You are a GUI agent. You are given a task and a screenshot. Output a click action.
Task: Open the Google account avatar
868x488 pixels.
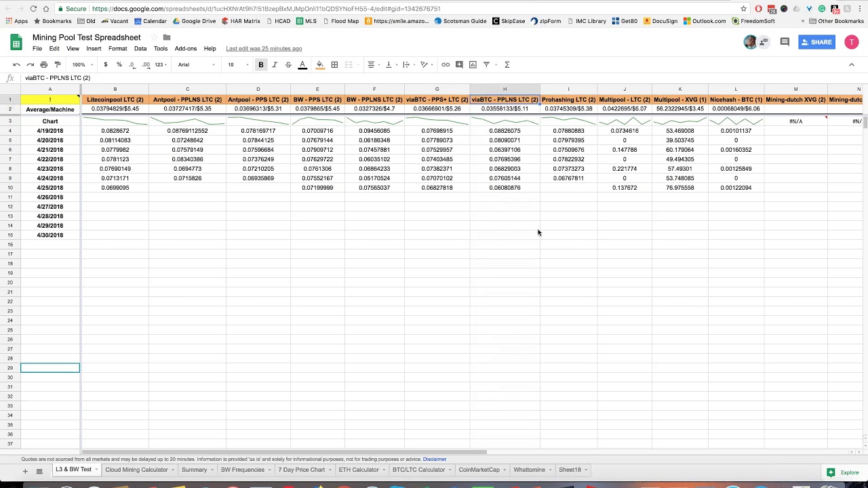point(852,42)
